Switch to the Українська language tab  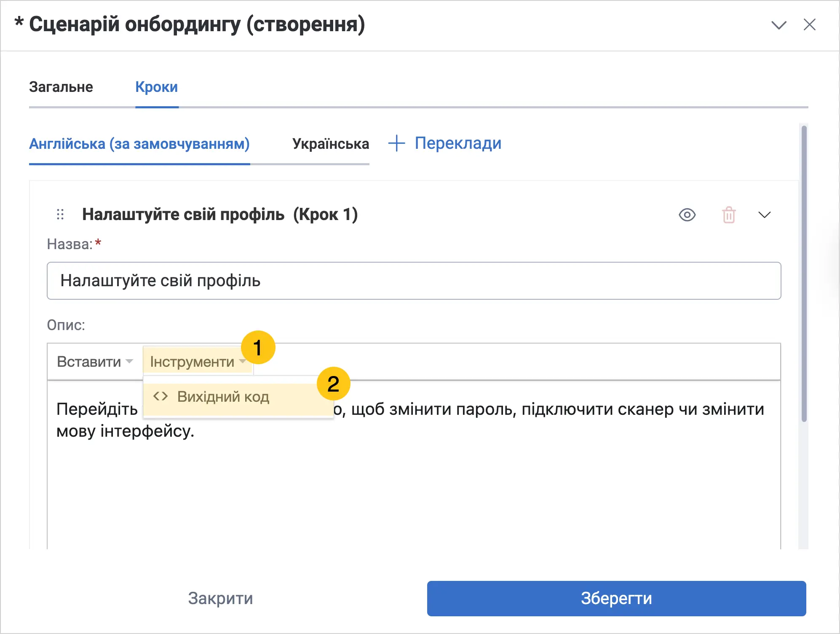(331, 144)
